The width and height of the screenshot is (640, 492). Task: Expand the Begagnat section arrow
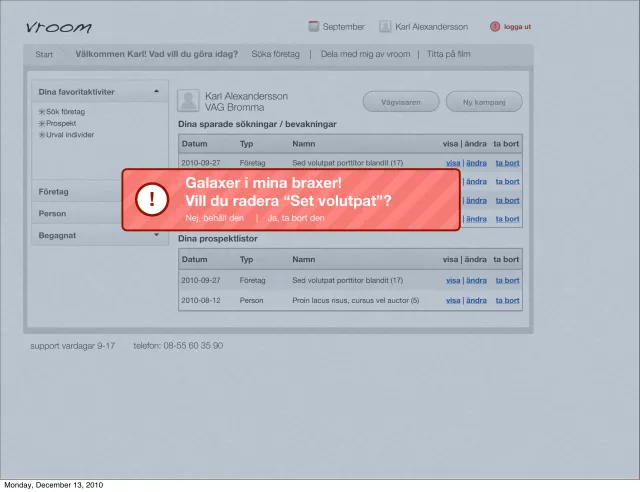tap(156, 235)
